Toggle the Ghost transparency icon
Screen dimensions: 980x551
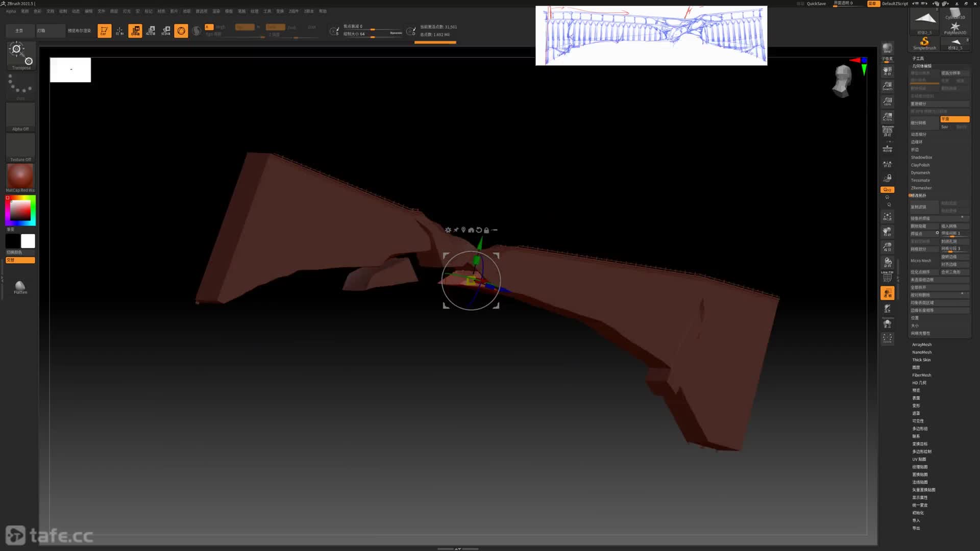pos(888,309)
